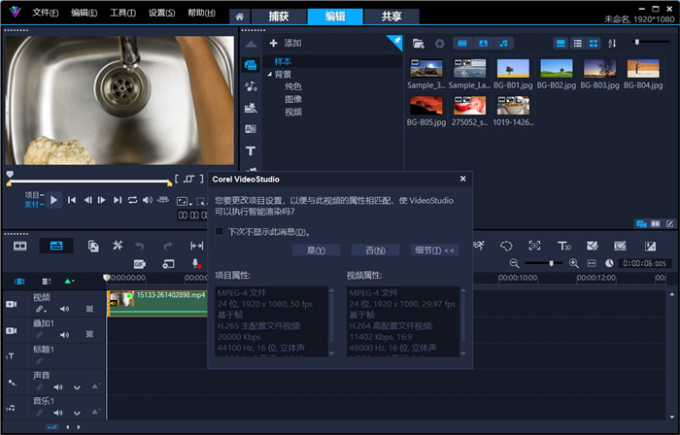Open library sort options
This screenshot has width=680, height=435.
pyautogui.click(x=612, y=43)
